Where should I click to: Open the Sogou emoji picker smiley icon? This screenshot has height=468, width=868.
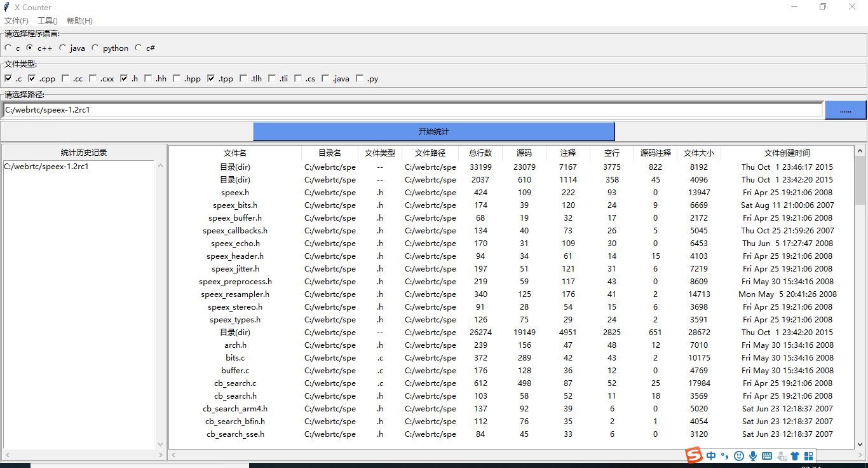point(738,456)
